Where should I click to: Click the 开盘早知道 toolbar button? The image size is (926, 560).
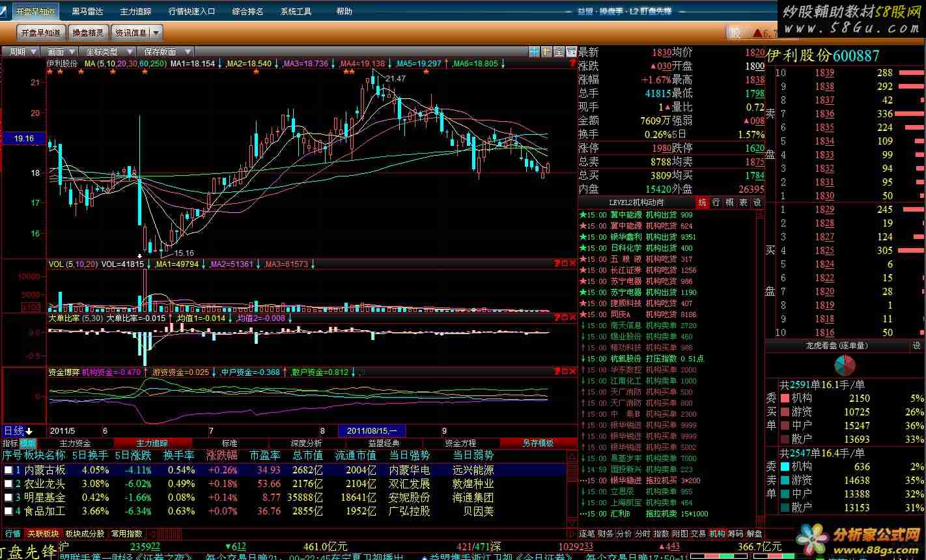click(x=40, y=33)
